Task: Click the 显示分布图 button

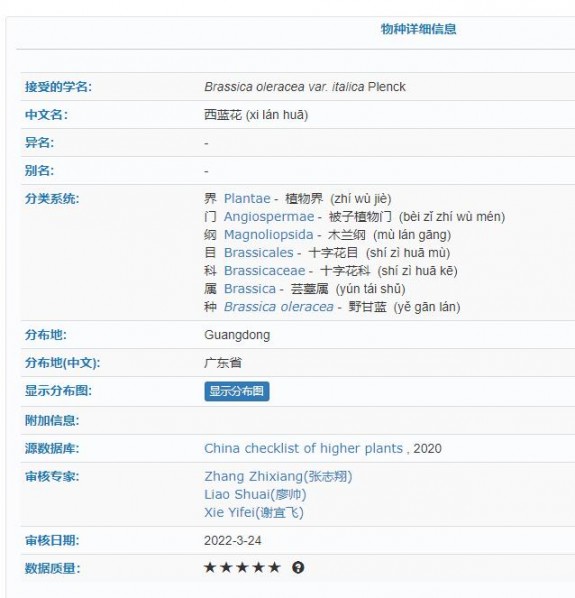Action: pyautogui.click(x=237, y=391)
